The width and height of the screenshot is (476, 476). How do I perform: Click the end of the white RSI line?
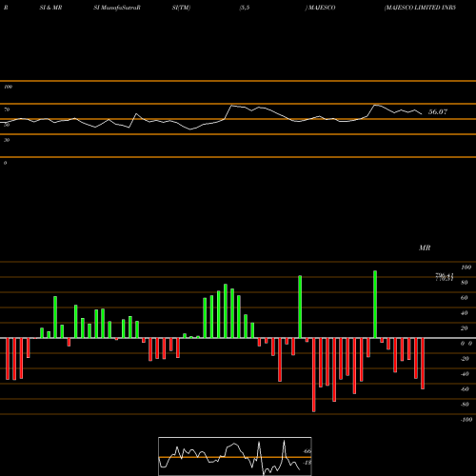click(422, 114)
